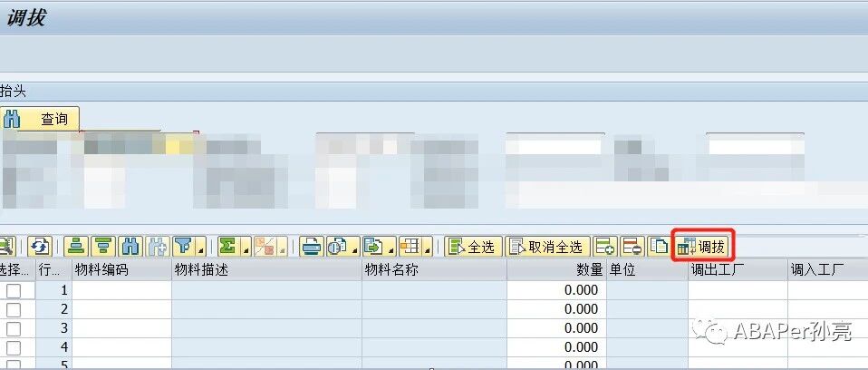Click the Total sigma icon
This screenshot has width=868, height=370.
point(228,246)
